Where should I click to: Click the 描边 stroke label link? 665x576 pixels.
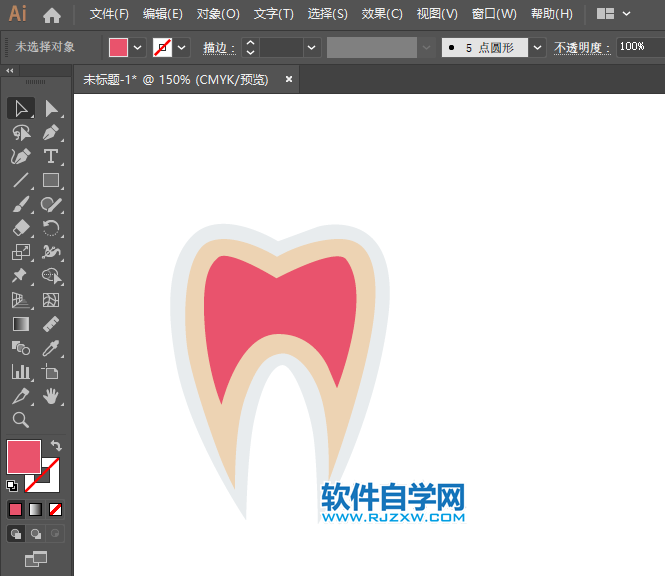tap(219, 47)
